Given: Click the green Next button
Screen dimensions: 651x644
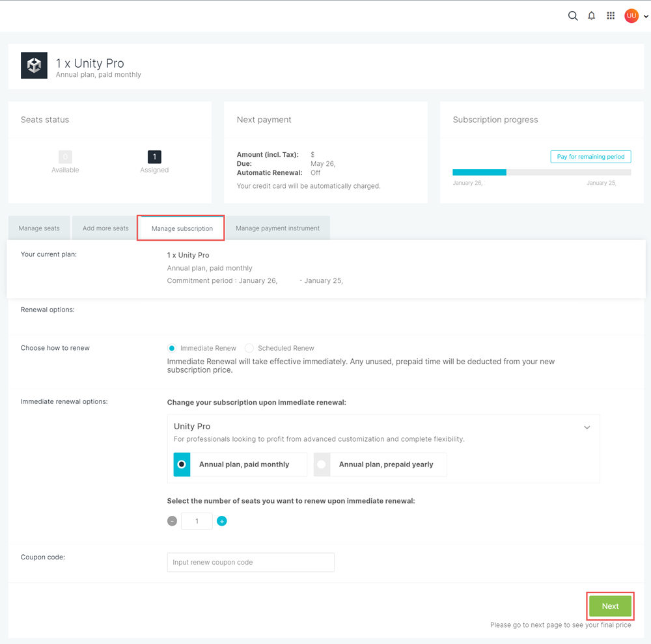Looking at the screenshot, I should [x=611, y=606].
